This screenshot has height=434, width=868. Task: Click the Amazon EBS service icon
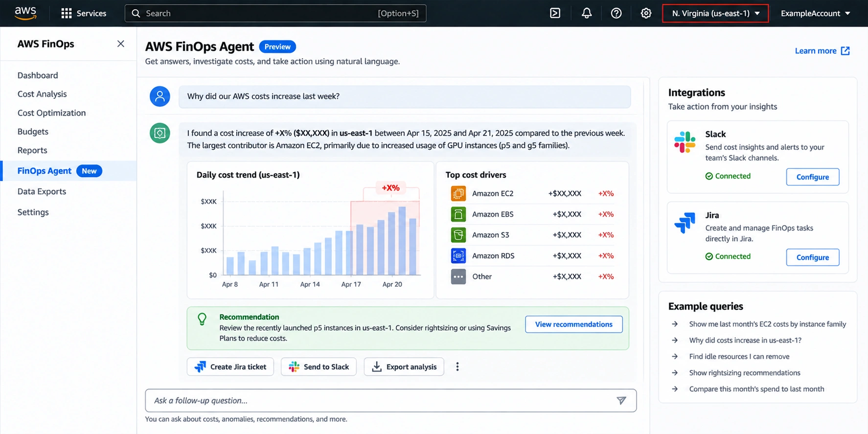(x=458, y=214)
